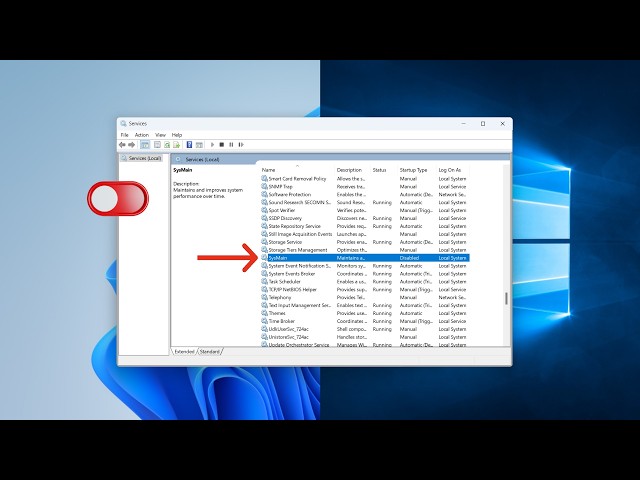The height and width of the screenshot is (480, 640).
Task: Click the Stop Service square icon
Action: 222,144
